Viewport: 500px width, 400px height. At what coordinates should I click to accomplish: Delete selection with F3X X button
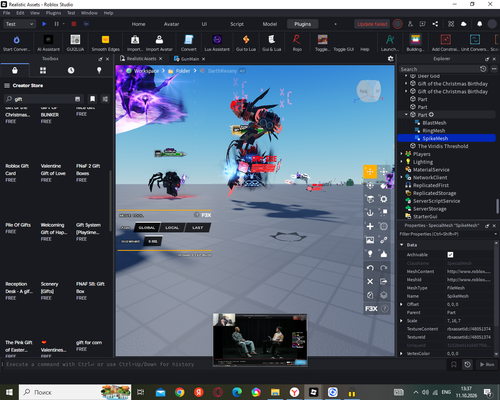click(x=370, y=281)
